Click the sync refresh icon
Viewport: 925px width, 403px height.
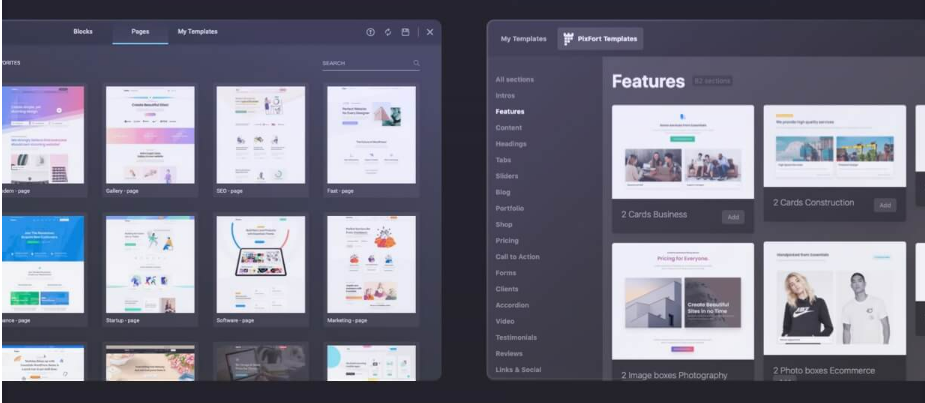coord(388,32)
